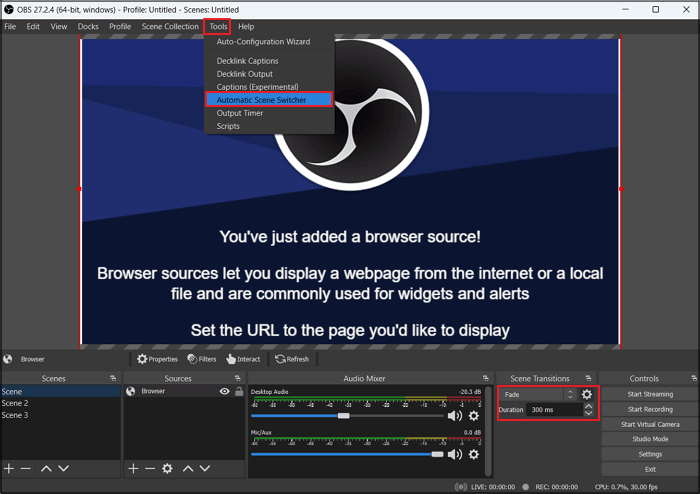This screenshot has height=494, width=700.
Task: Open source properties gear in Sources panel
Action: (x=168, y=468)
